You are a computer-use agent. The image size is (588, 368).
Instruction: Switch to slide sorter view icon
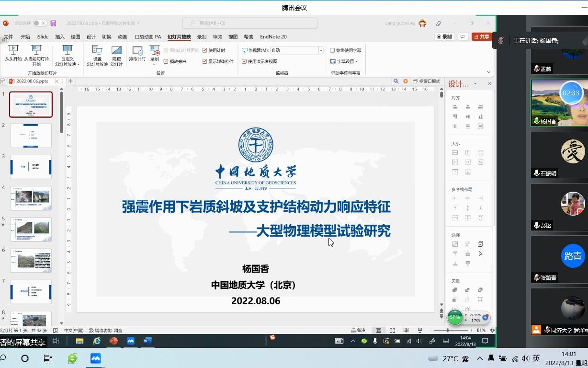pyautogui.click(x=392, y=330)
